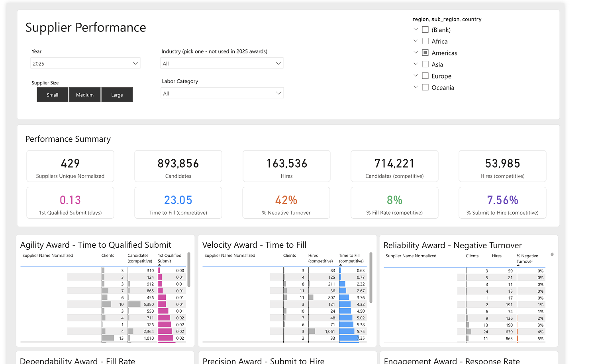Image resolution: width=594 pixels, height=364 pixels.
Task: Click the Agility Award table scrollbar
Action: coord(189,269)
